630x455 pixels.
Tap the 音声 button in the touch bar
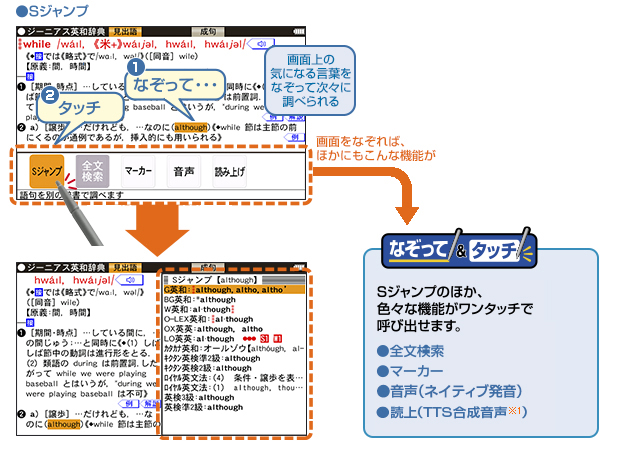coord(184,171)
